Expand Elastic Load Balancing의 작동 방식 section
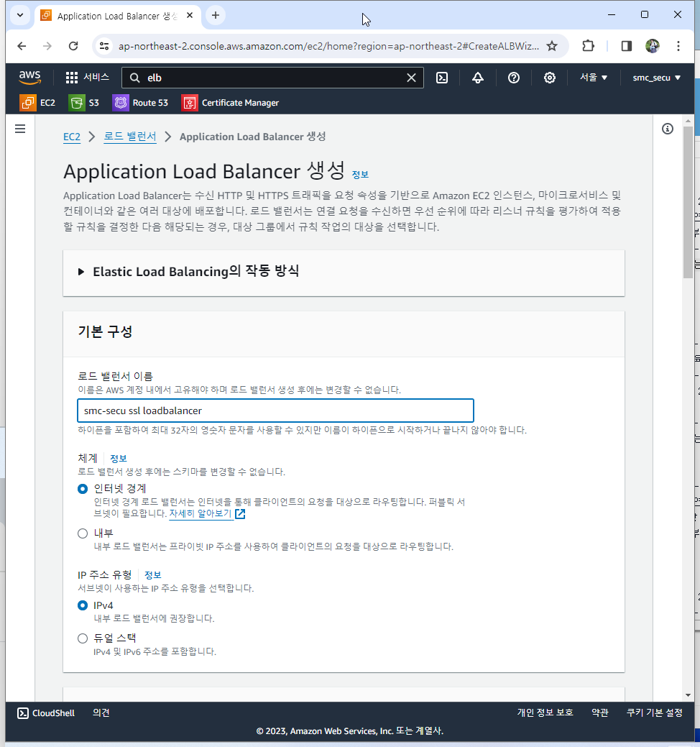700x747 pixels. click(x=188, y=272)
